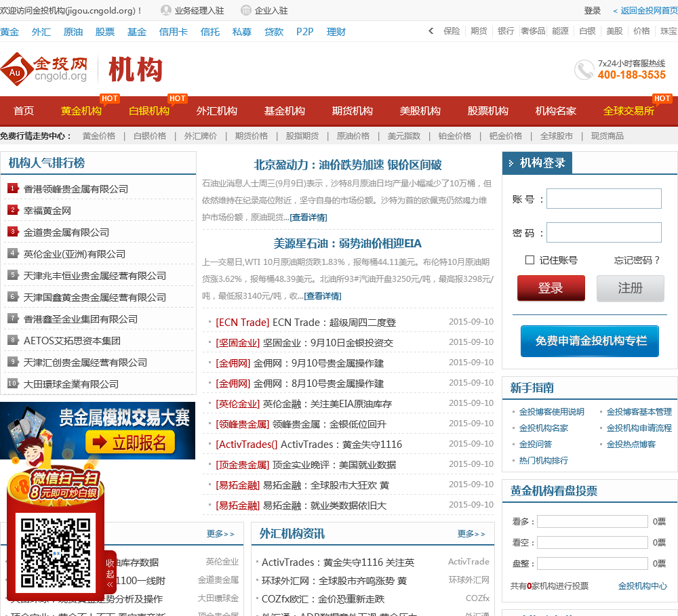
Task: Click the left arrow in category bar
Action: point(431,30)
